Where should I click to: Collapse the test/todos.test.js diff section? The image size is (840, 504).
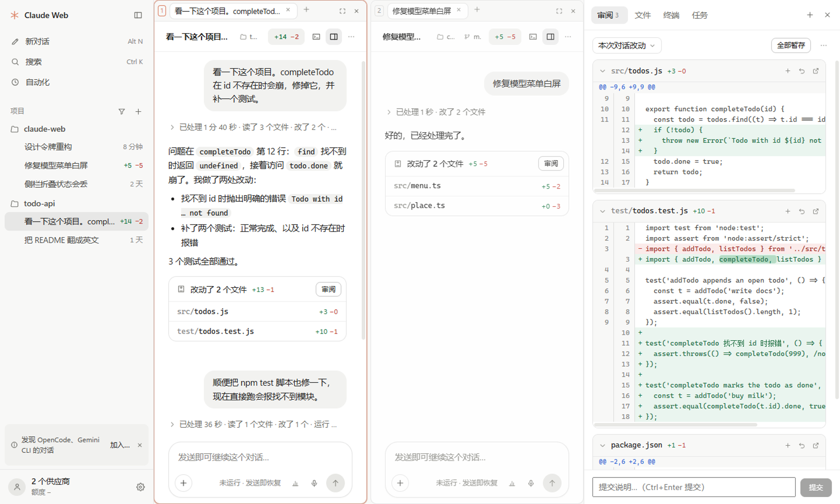[602, 211]
